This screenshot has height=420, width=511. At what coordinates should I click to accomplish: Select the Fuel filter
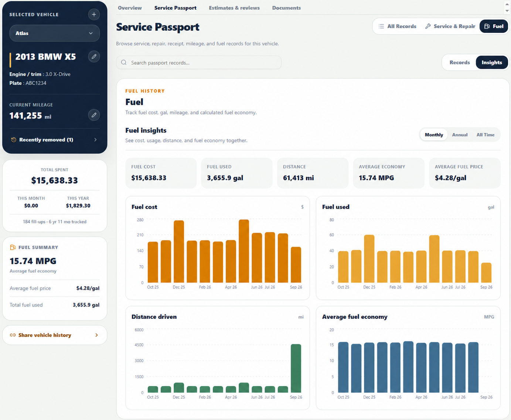coord(494,26)
